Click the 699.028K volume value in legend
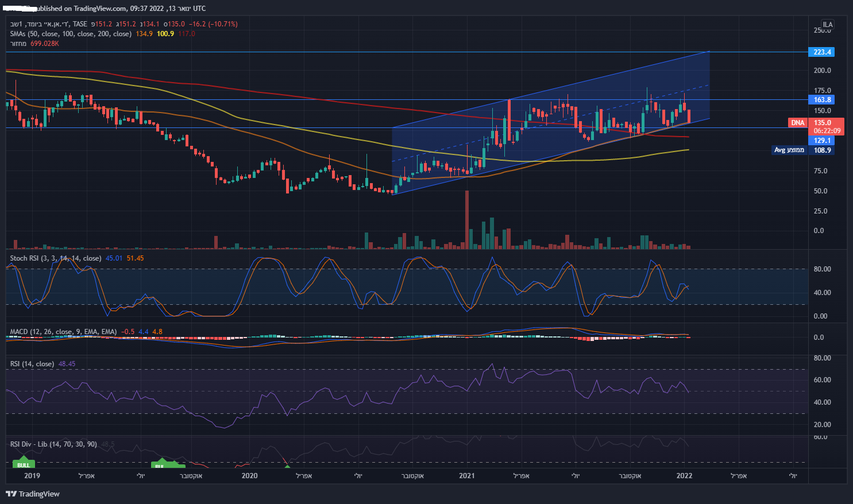The width and height of the screenshot is (853, 504). click(44, 44)
